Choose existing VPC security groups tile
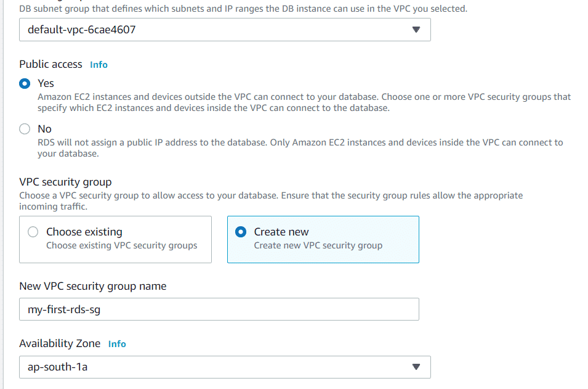The width and height of the screenshot is (588, 389). (x=116, y=240)
